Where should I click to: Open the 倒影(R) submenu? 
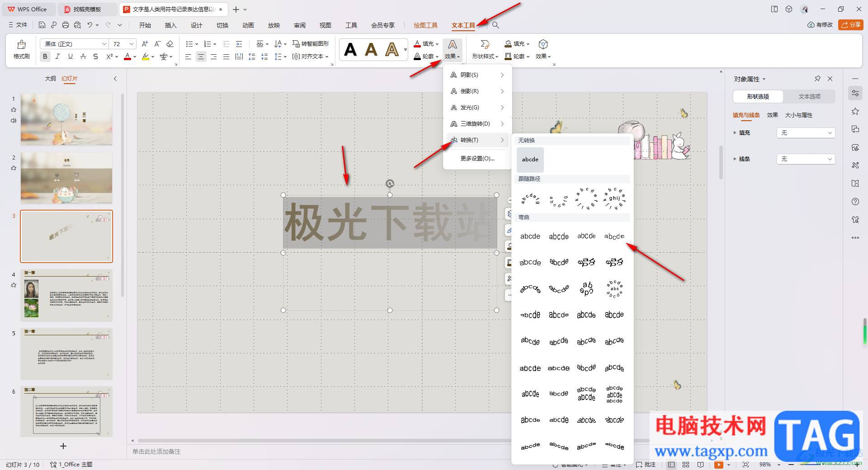[x=477, y=91]
